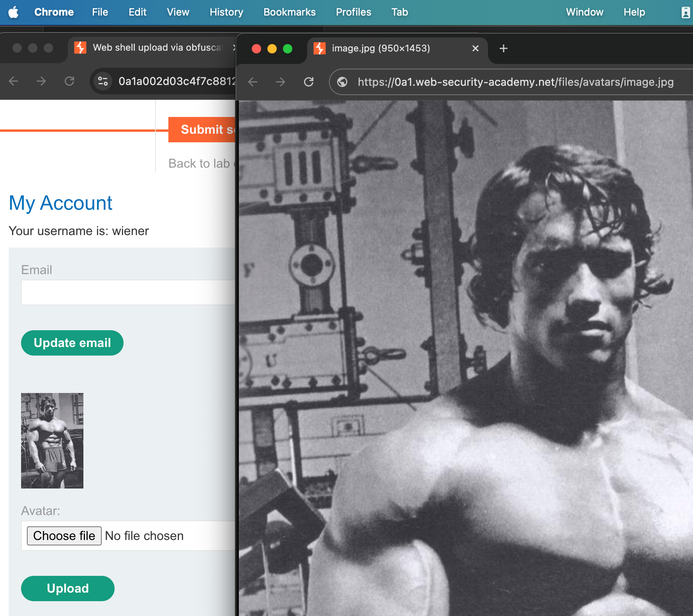Open the Profiles menu
Image resolution: width=693 pixels, height=616 pixels.
click(x=353, y=12)
